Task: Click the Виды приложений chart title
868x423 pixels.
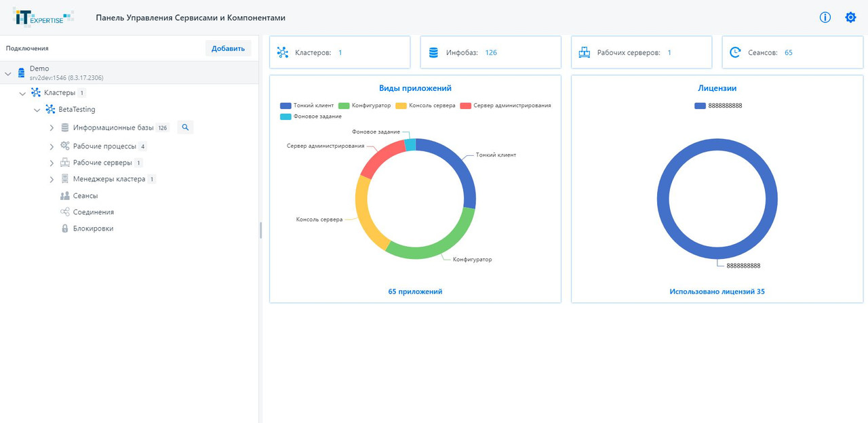Action: [415, 88]
